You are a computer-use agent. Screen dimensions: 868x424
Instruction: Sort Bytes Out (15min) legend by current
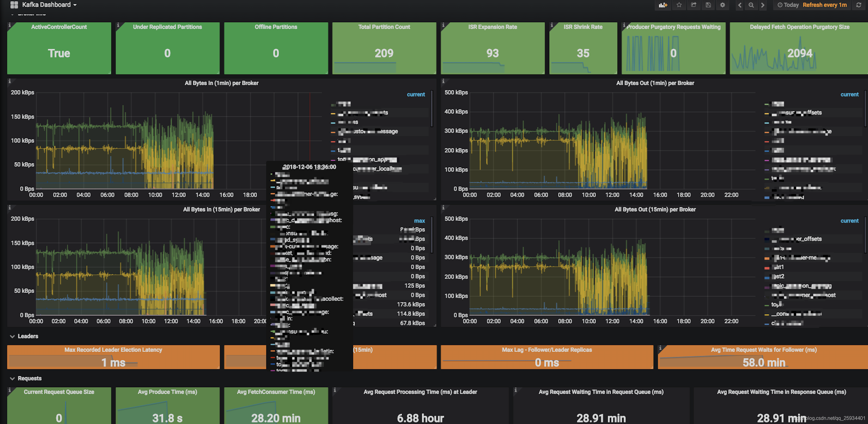[849, 221]
